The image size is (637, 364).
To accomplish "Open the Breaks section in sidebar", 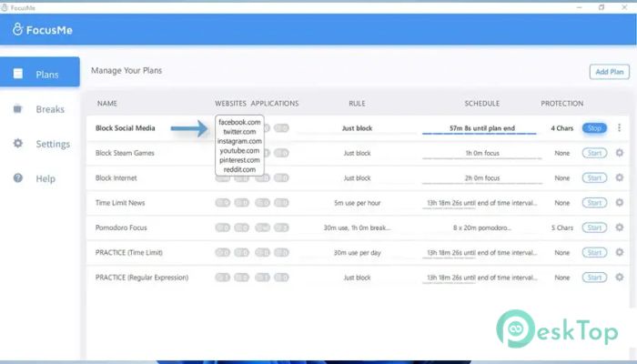I will tap(40, 109).
